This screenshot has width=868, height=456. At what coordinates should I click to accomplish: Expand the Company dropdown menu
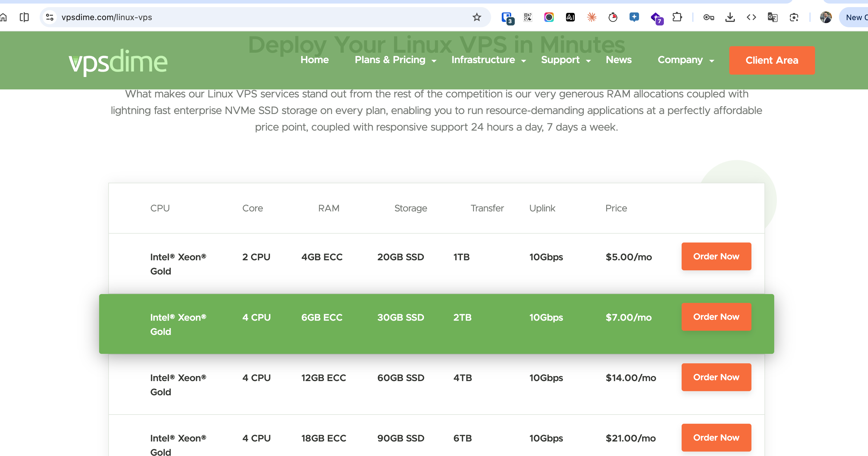(686, 60)
